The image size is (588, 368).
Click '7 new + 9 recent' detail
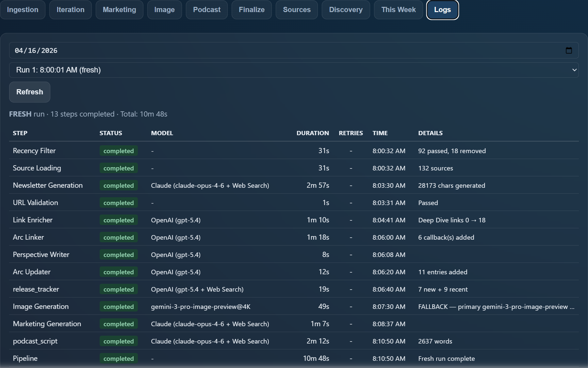[x=443, y=289]
